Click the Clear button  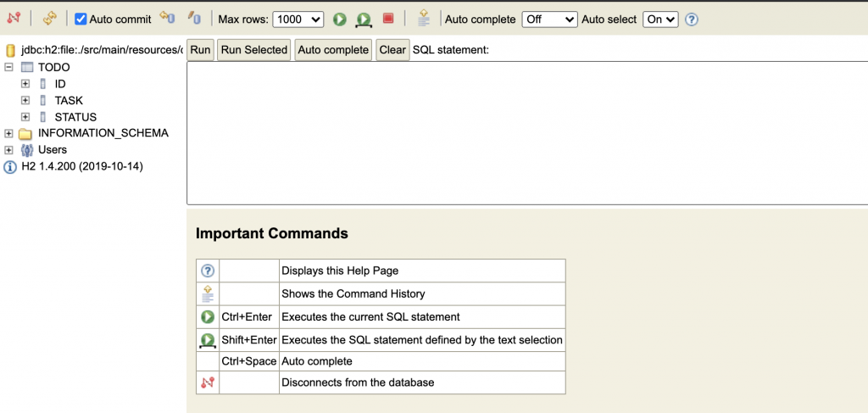[392, 50]
